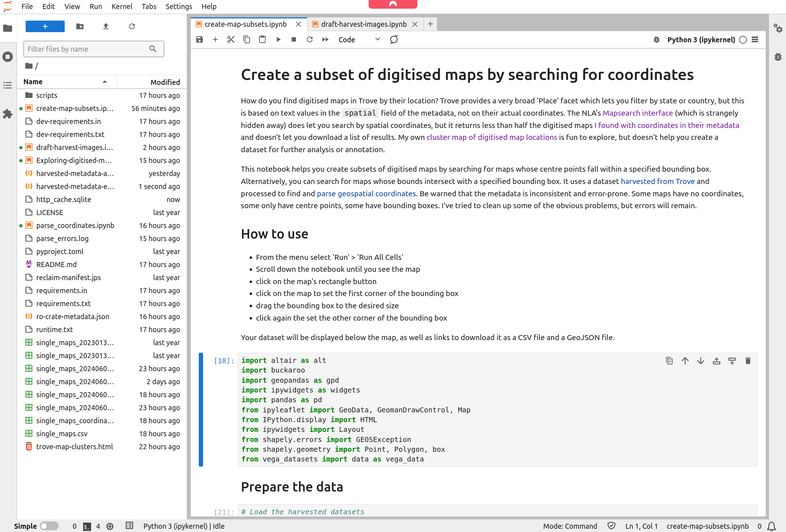Open the File menu
This screenshot has width=786, height=532.
(27, 7)
